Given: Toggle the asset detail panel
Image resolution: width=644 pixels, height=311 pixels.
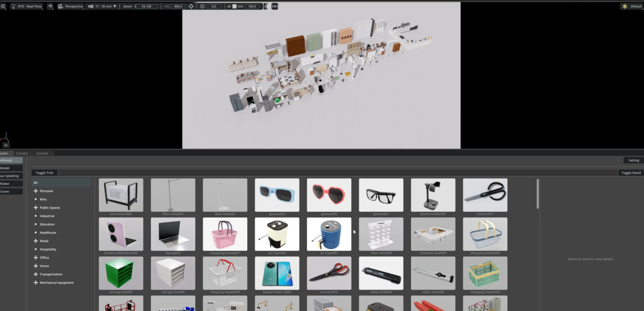Looking at the screenshot, I should [x=631, y=173].
